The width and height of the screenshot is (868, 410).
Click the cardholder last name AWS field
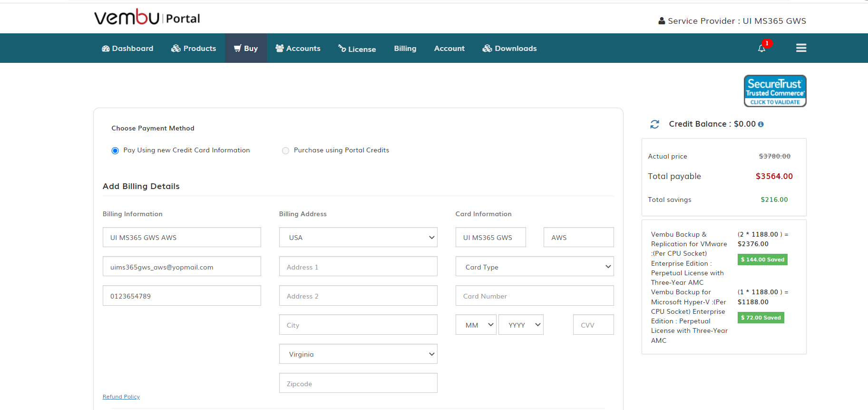[579, 237]
